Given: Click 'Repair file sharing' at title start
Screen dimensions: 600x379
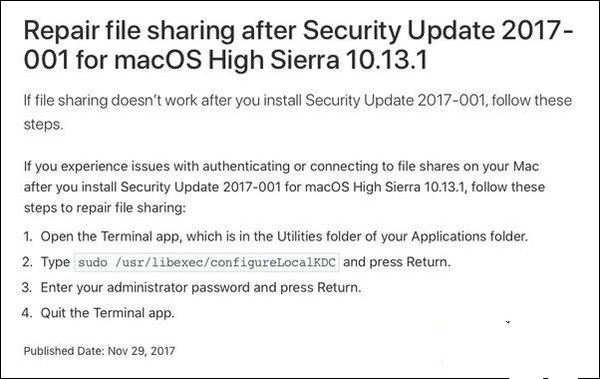Looking at the screenshot, I should (129, 32).
